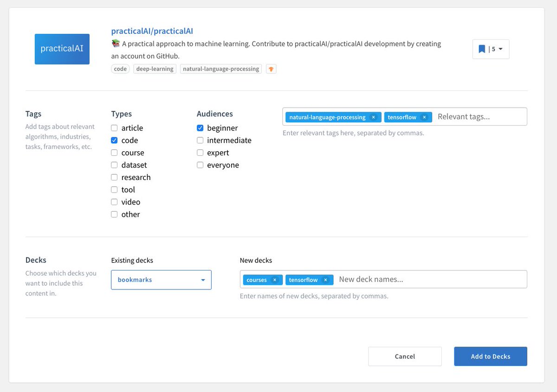Check the tool type checkbox
Screen dimensions: 557x392
pos(114,190)
